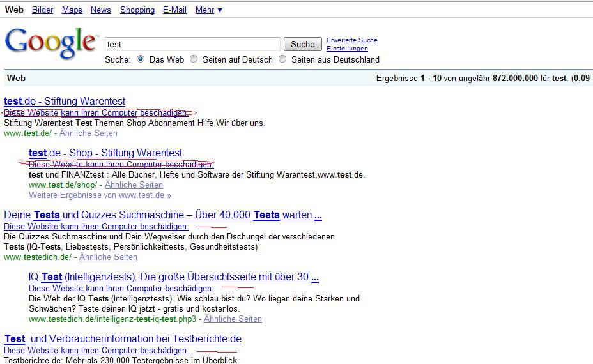Image resolution: width=593 pixels, height=364 pixels.
Task: Click the warning link under IQ Test result
Action: click(x=121, y=289)
